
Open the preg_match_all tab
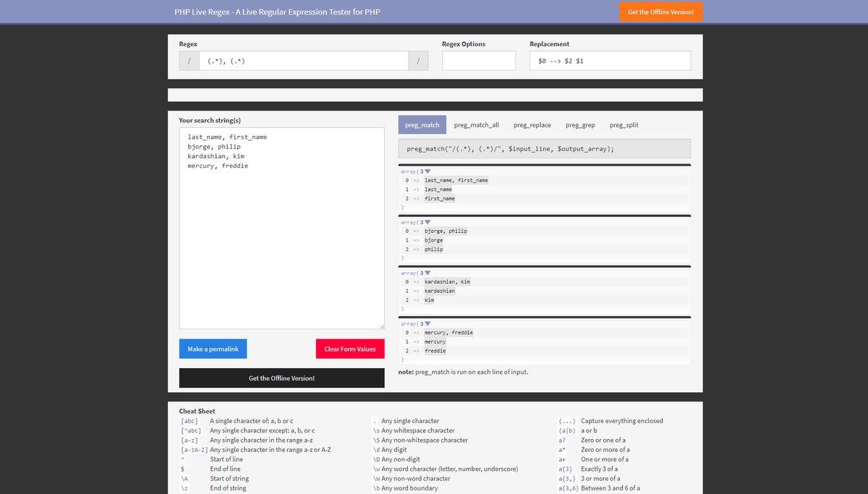tap(476, 125)
